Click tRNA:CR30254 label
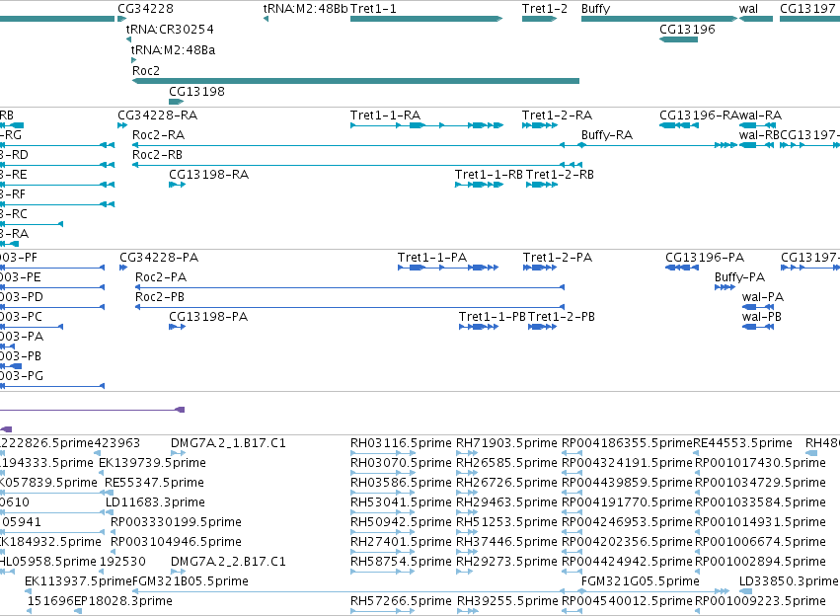Image resolution: width=840 pixels, height=616 pixels. [x=170, y=29]
